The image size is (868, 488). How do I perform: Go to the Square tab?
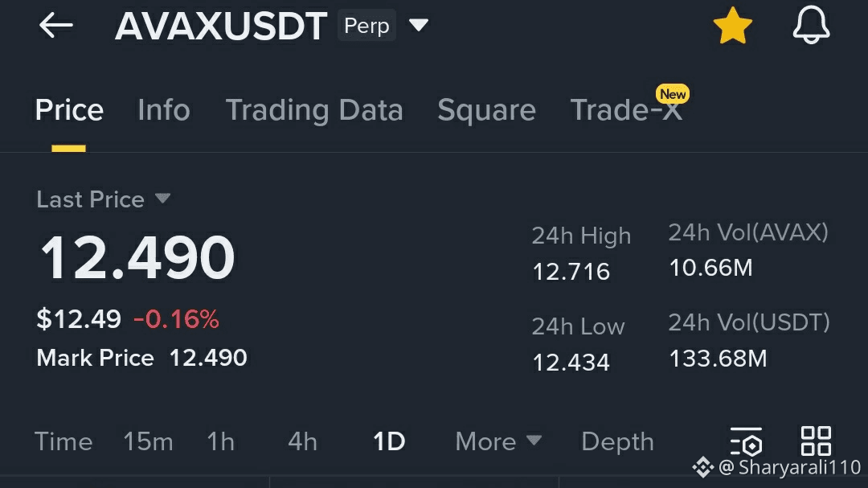486,110
